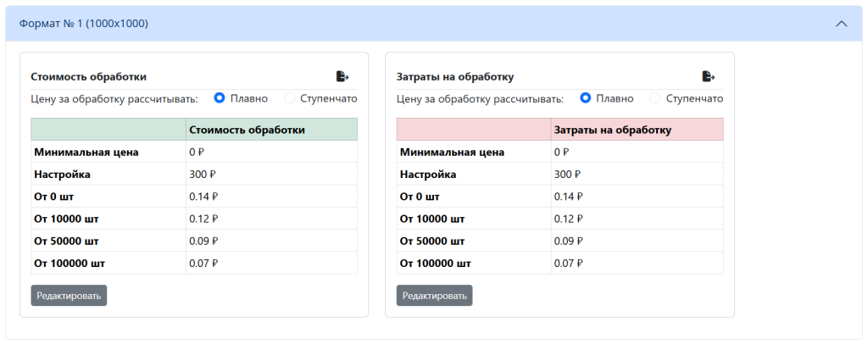Click export icon in Стоимость обработки panel

pyautogui.click(x=342, y=76)
